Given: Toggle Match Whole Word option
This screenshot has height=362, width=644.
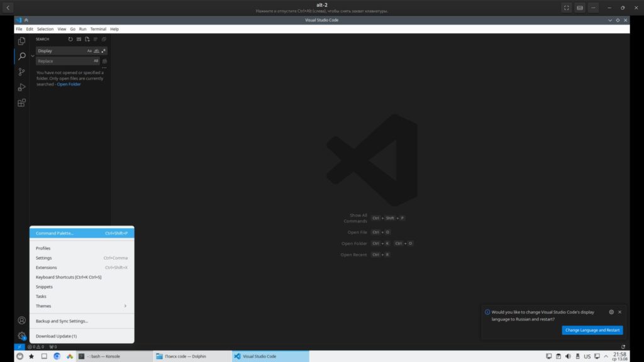Looking at the screenshot, I should pos(96,51).
